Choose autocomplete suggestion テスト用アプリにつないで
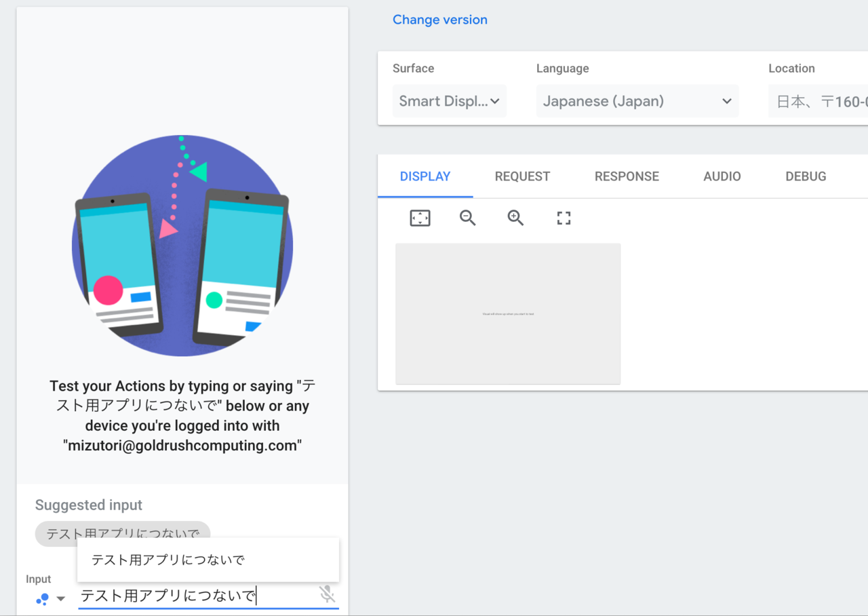Viewport: 868px width, 616px height. tap(208, 560)
